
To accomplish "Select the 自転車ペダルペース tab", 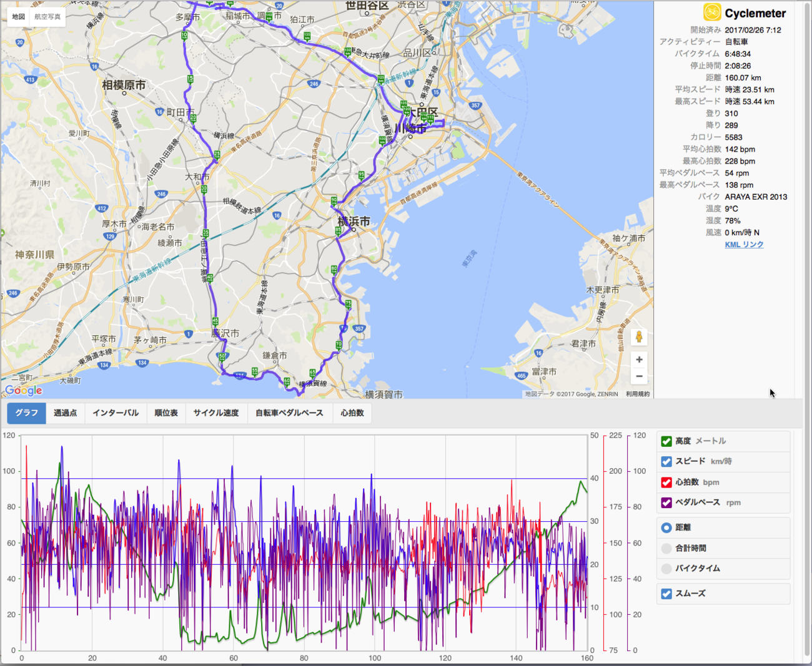I will [289, 413].
